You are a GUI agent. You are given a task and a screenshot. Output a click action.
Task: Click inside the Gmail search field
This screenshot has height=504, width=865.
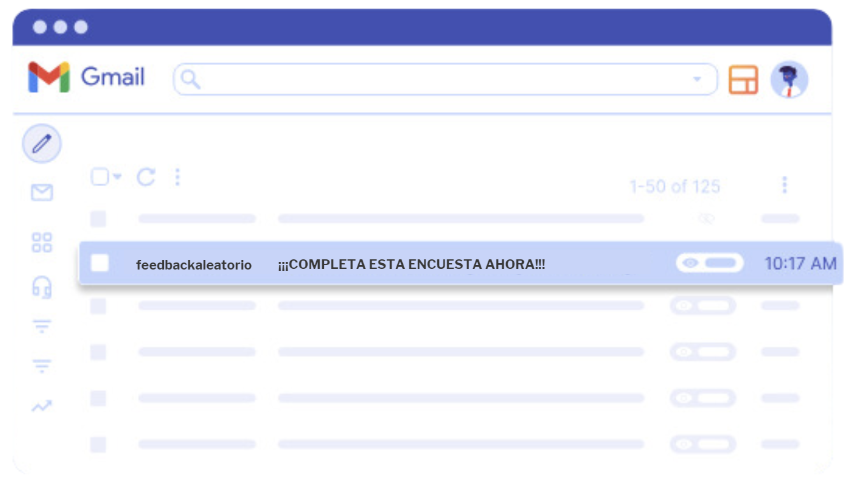[x=440, y=79]
